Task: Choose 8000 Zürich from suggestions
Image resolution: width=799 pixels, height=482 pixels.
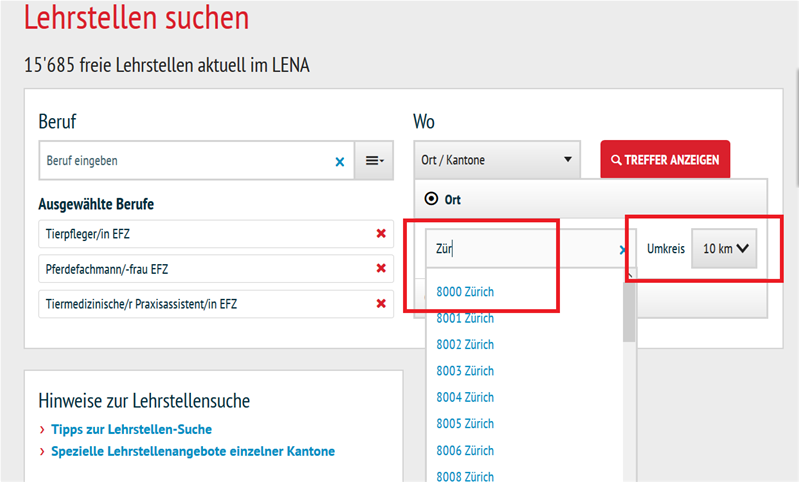Action: [465, 292]
